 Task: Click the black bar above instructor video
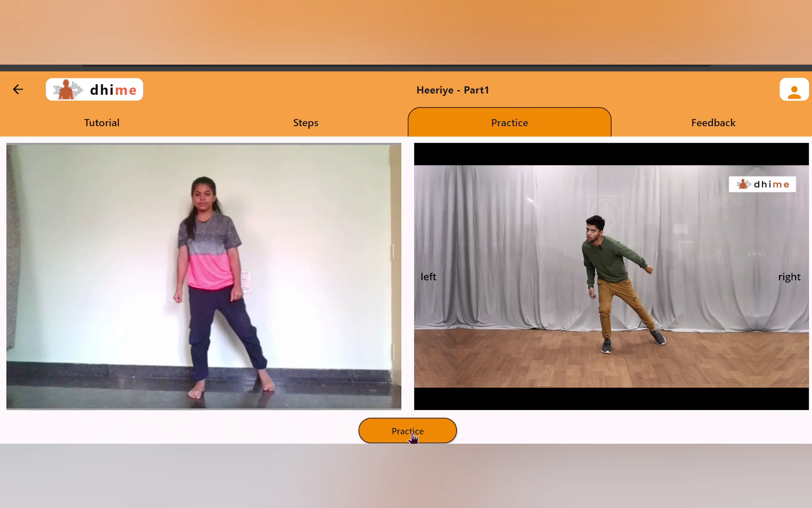point(611,154)
